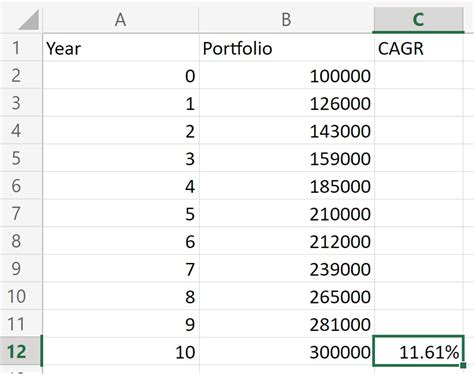Select cell with year 0
The height and width of the screenshot is (374, 474).
pyautogui.click(x=121, y=75)
